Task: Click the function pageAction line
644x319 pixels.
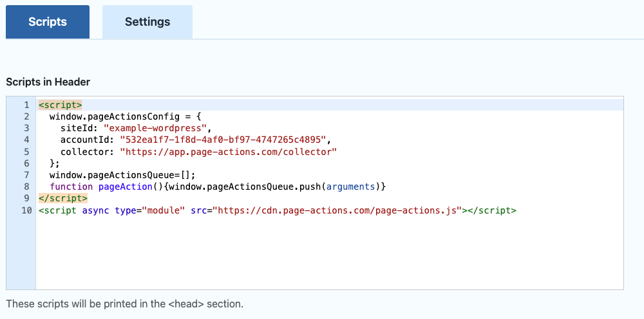Action: coord(218,187)
